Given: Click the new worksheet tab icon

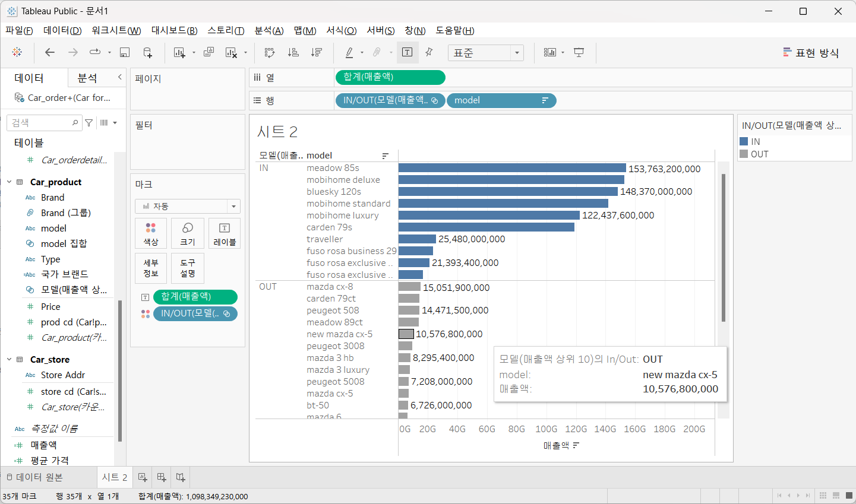Looking at the screenshot, I should [143, 477].
